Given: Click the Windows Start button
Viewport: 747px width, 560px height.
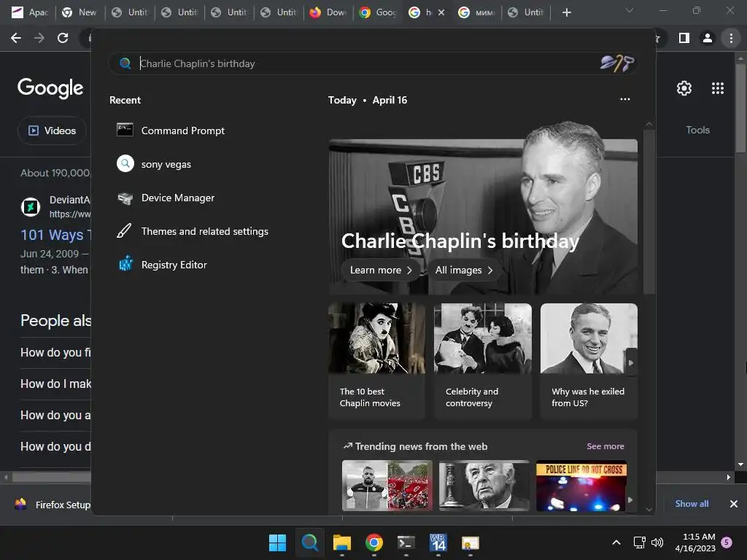Looking at the screenshot, I should [x=277, y=542].
